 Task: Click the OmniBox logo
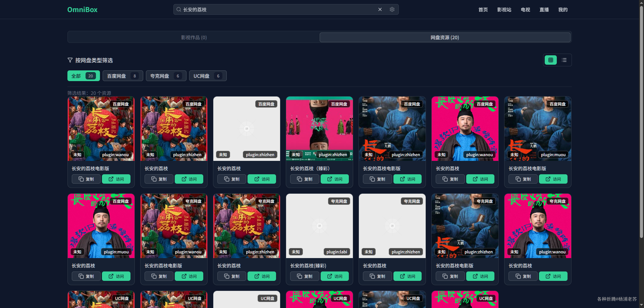click(x=82, y=10)
